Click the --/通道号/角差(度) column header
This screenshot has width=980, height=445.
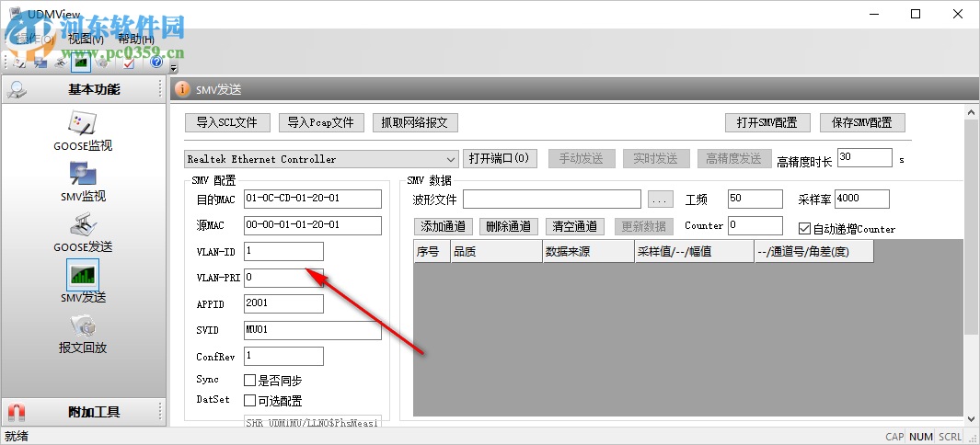click(813, 252)
